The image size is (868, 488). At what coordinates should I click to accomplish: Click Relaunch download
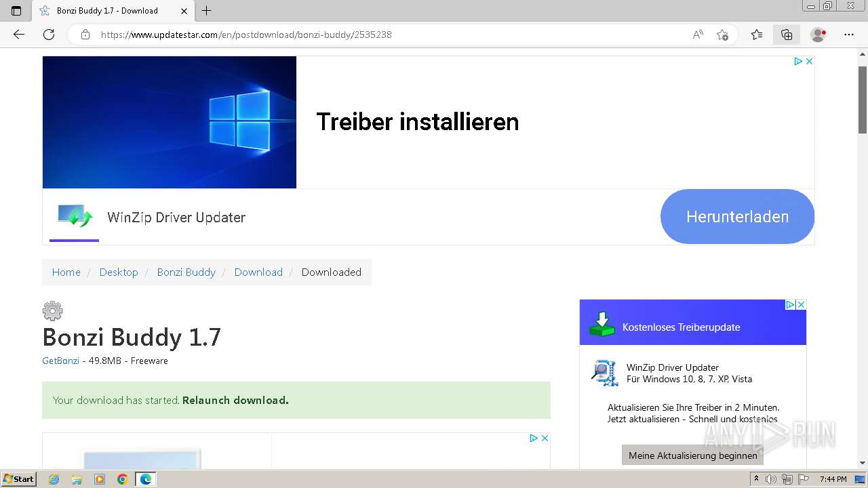235,401
